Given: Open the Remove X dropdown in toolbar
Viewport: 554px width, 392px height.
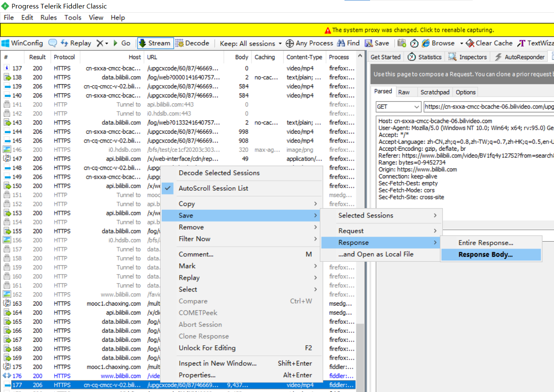Looking at the screenshot, I should pos(102,43).
